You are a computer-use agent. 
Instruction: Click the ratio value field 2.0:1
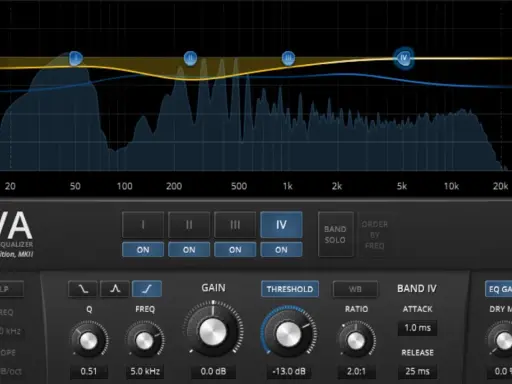(356, 371)
